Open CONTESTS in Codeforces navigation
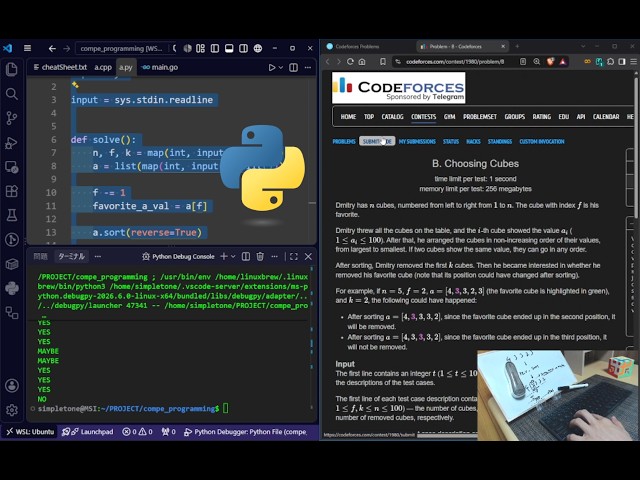Screen dimensions: 640x480 pos(423,117)
